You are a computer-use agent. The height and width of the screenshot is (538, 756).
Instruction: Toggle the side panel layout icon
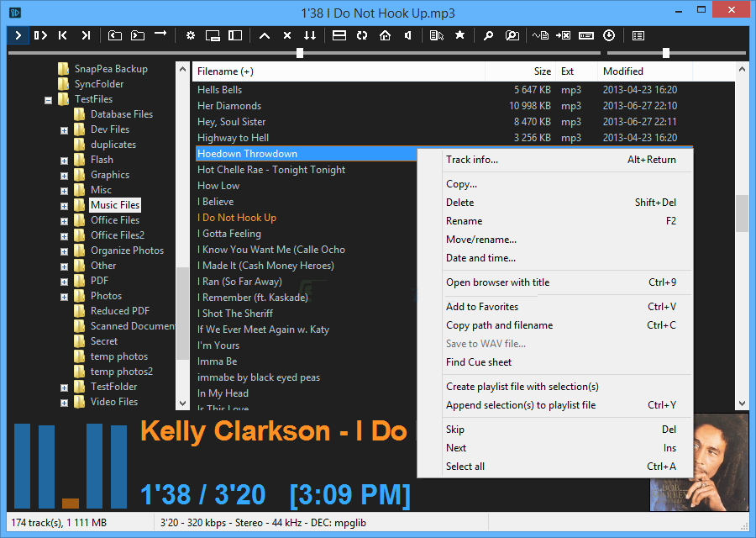click(x=235, y=35)
